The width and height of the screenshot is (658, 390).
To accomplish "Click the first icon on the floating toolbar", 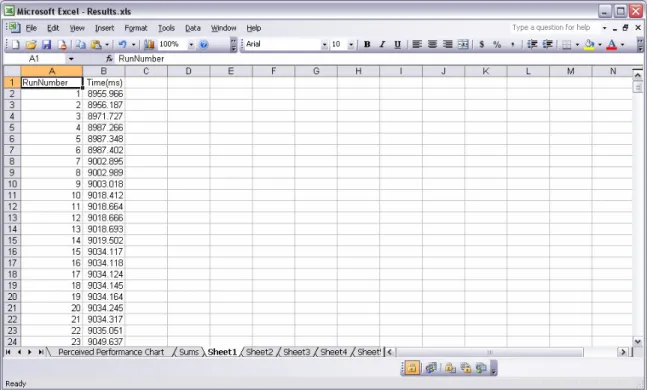I will [412, 368].
